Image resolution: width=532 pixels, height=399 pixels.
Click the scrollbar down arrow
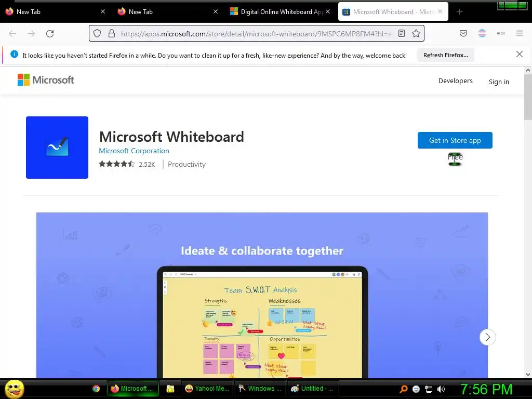[x=528, y=375]
